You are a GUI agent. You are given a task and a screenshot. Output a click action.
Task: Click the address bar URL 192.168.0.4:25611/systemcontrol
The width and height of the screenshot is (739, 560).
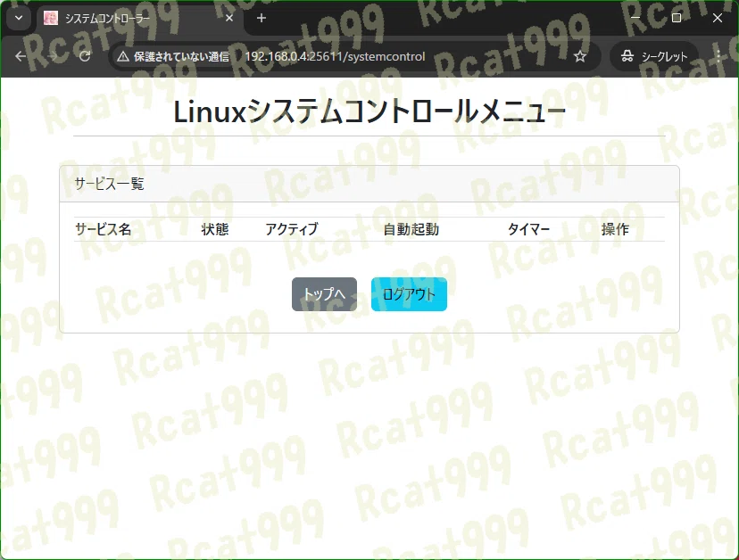tap(335, 56)
